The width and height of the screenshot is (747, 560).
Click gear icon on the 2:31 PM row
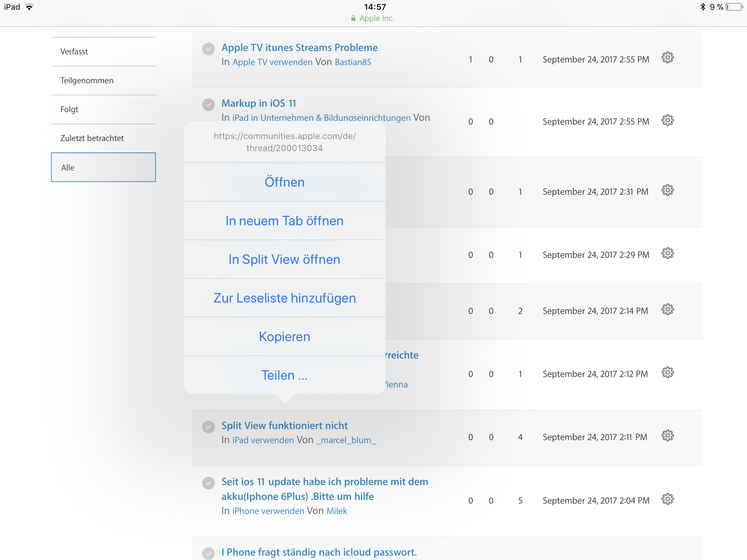(667, 190)
